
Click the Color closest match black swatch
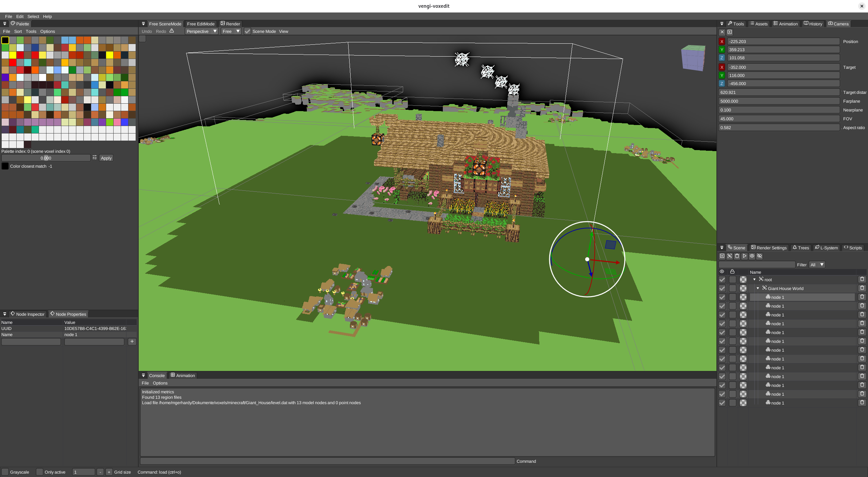(5, 166)
